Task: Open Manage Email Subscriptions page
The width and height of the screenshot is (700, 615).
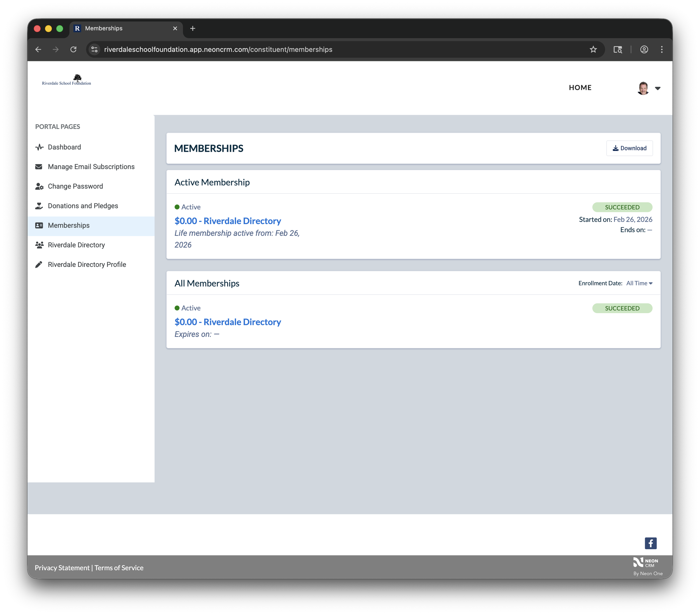Action: pyautogui.click(x=91, y=167)
